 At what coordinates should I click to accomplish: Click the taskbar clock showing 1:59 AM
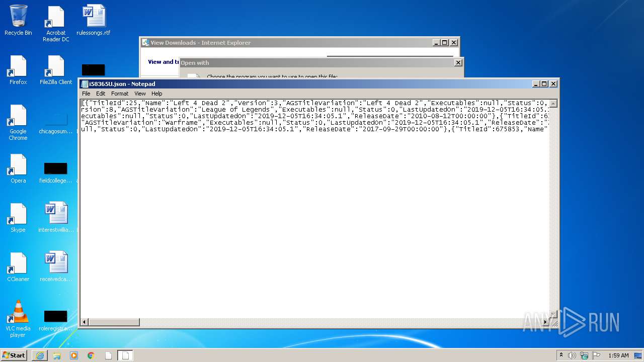pyautogui.click(x=618, y=355)
